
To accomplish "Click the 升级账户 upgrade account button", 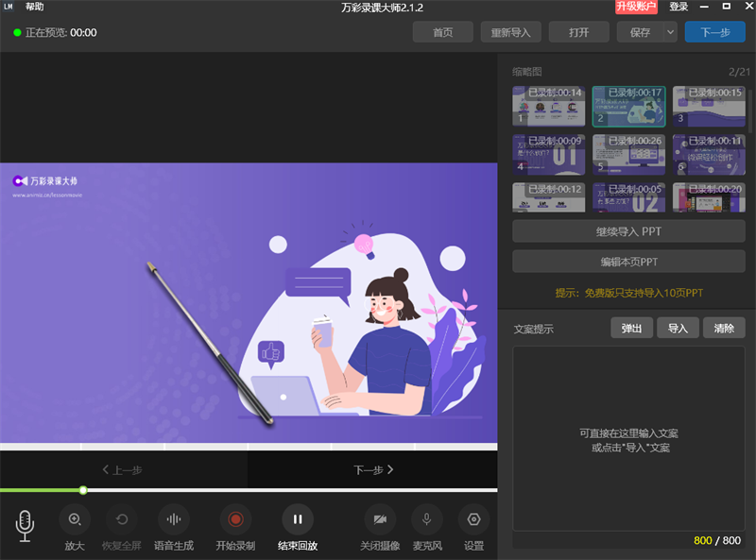I will [x=637, y=7].
